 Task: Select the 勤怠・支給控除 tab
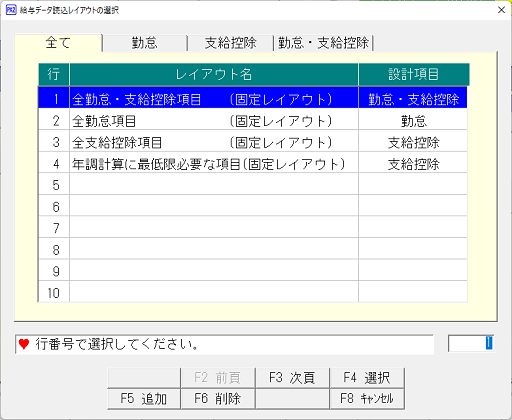pyautogui.click(x=323, y=43)
